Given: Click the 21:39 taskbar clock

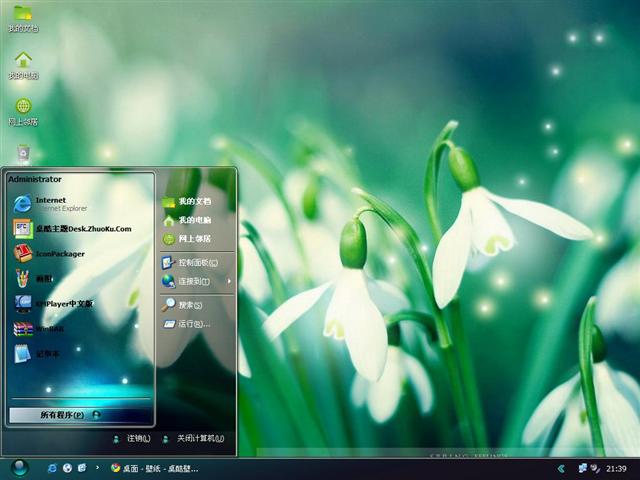Looking at the screenshot, I should (616, 469).
